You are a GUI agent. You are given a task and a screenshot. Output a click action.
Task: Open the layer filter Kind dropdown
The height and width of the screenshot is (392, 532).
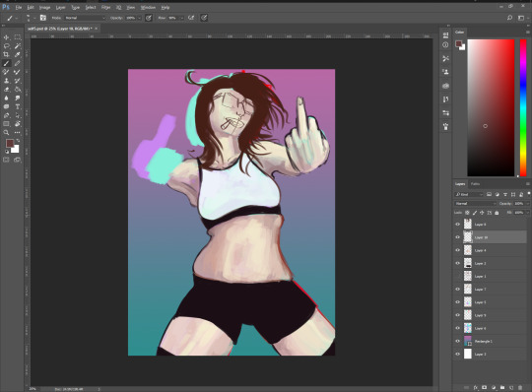[x=469, y=194]
